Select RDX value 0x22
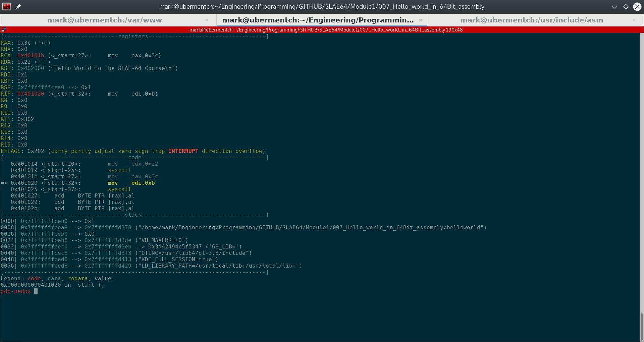This screenshot has height=342, width=644. click(x=24, y=62)
